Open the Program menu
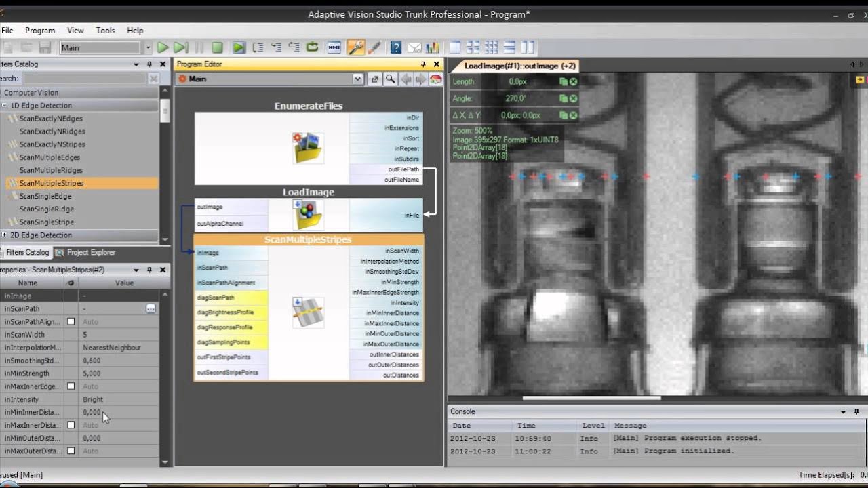 pyautogui.click(x=40, y=30)
